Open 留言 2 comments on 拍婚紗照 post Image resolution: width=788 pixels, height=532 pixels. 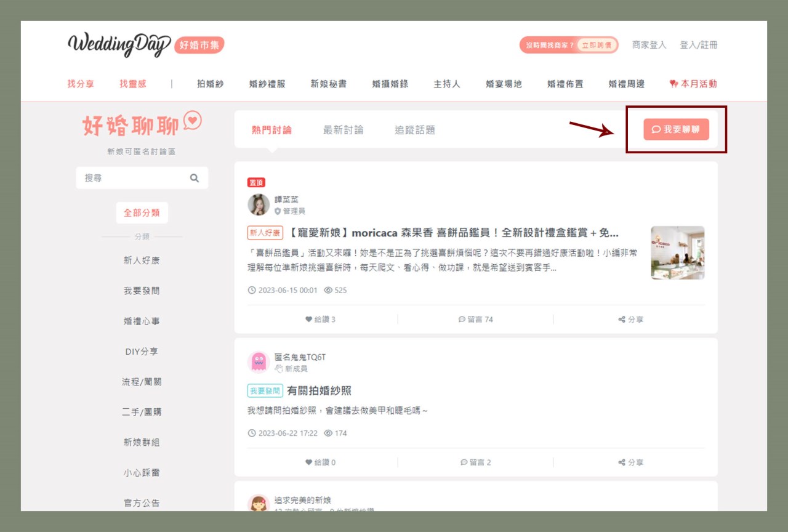(476, 462)
